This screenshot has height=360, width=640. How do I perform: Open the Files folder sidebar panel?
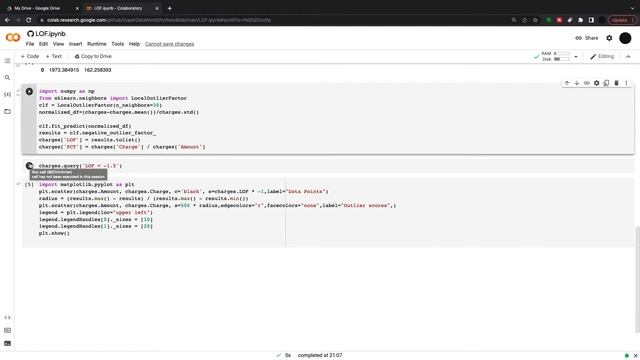7,111
